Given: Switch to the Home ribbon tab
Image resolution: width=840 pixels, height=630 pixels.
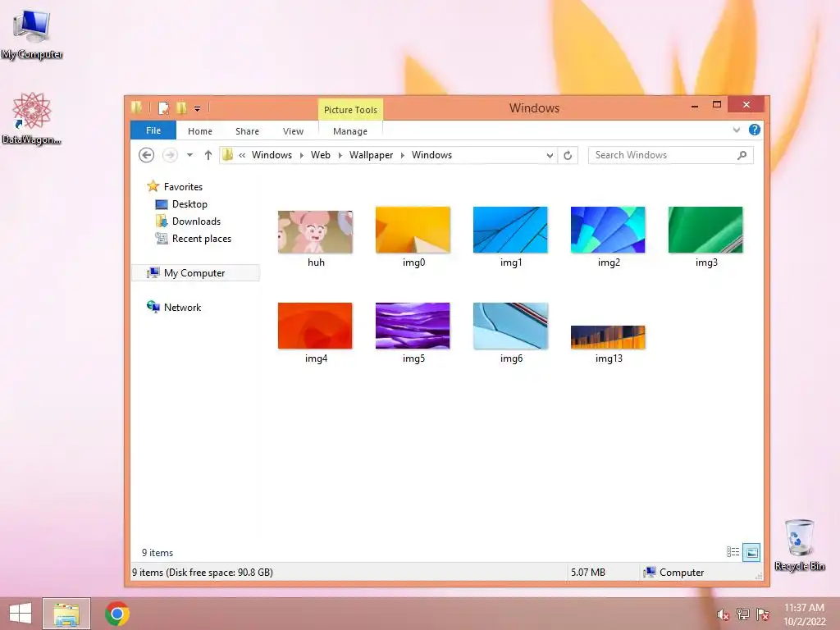Looking at the screenshot, I should tap(200, 131).
